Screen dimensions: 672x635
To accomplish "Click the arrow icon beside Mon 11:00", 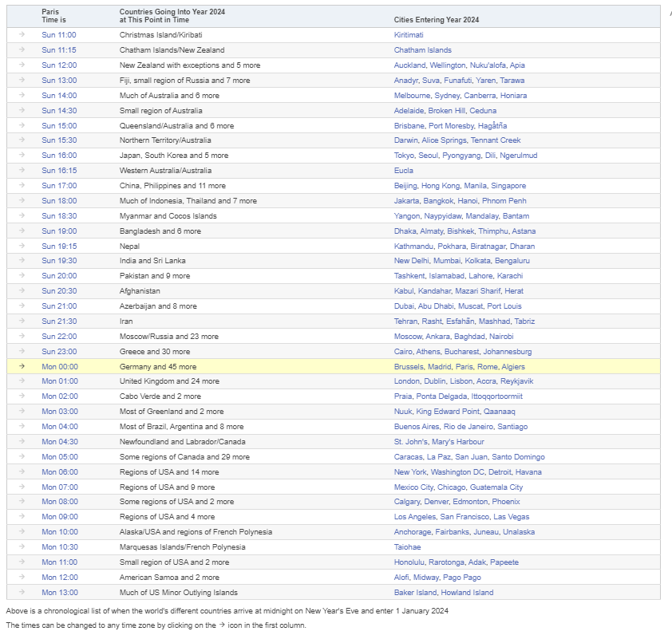I will click(x=22, y=562).
